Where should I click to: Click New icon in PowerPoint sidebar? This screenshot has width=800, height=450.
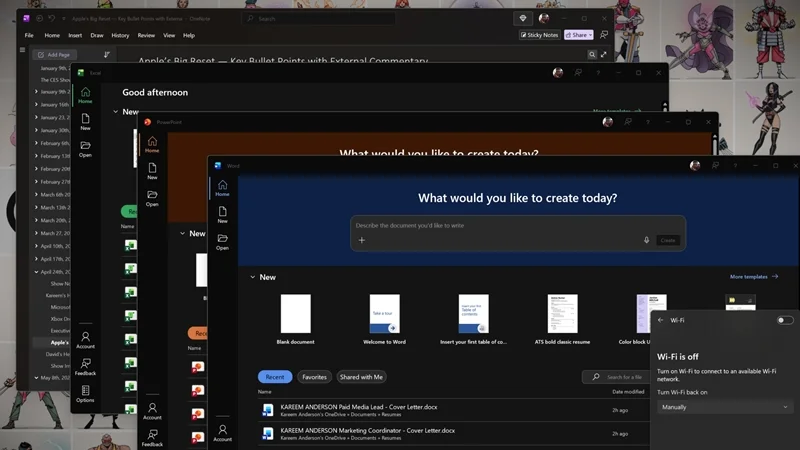pos(152,171)
